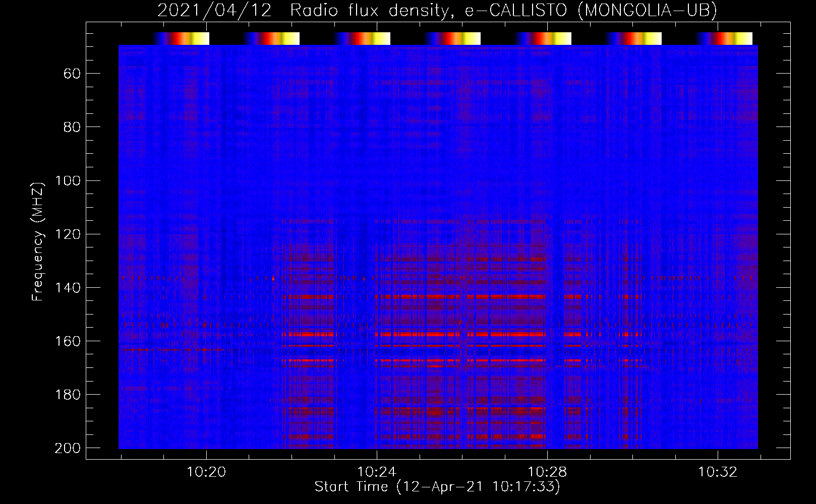The image size is (816, 504).
Task: Click the last color bar at the top right
Action: [x=724, y=39]
